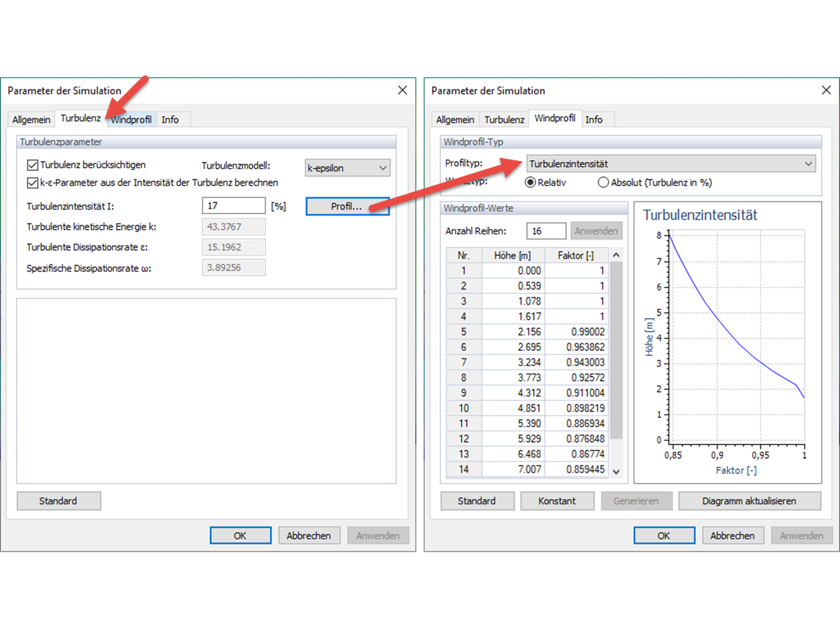Choose Absolut (Turbulenz in %) option
The width and height of the screenshot is (840, 630).
pos(603,183)
